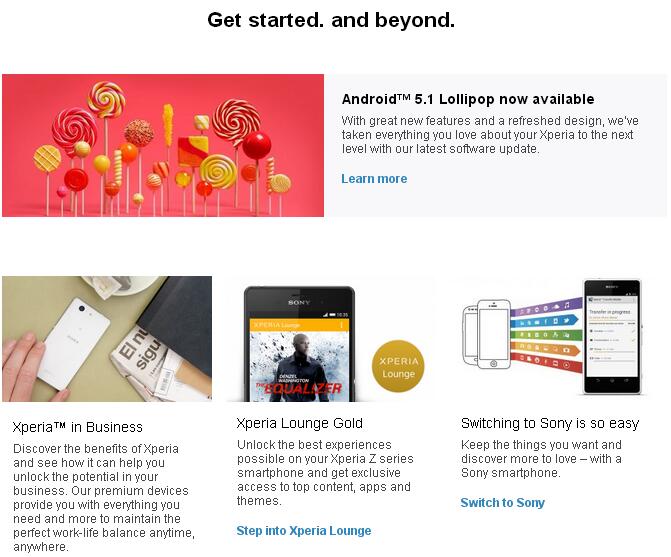Open the Xperia in Business photo
The height and width of the screenshot is (557, 671).
107,339
